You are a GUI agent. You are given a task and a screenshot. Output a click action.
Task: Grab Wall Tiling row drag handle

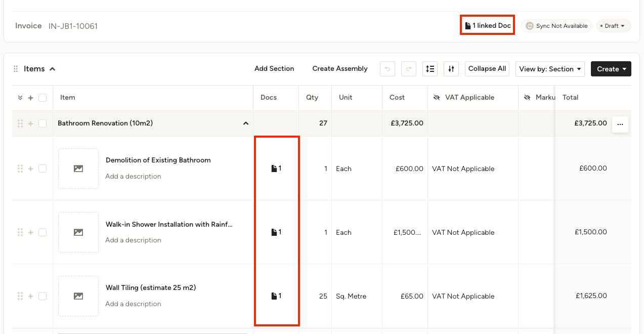click(20, 296)
